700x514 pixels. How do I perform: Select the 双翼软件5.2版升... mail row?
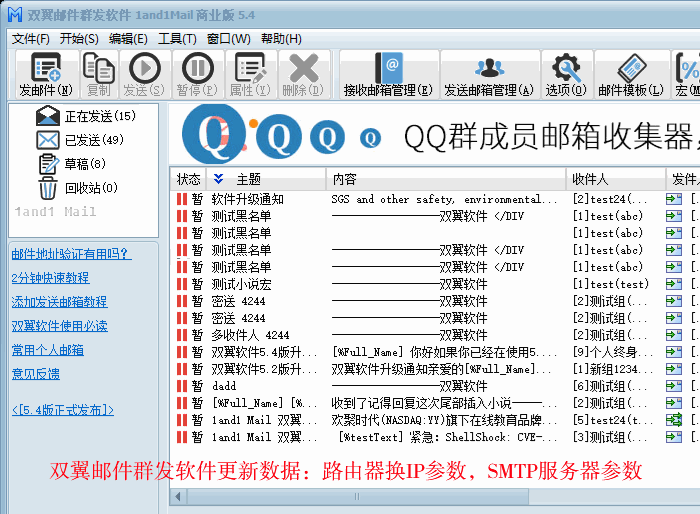click(x=435, y=369)
